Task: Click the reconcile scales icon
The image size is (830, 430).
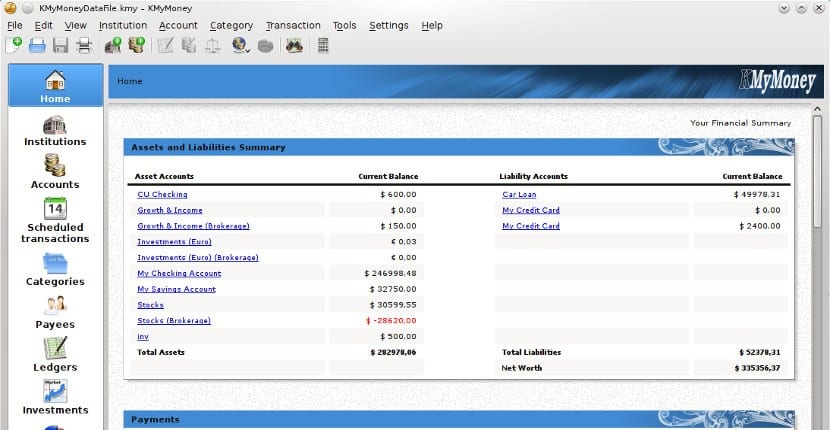Action: point(212,46)
